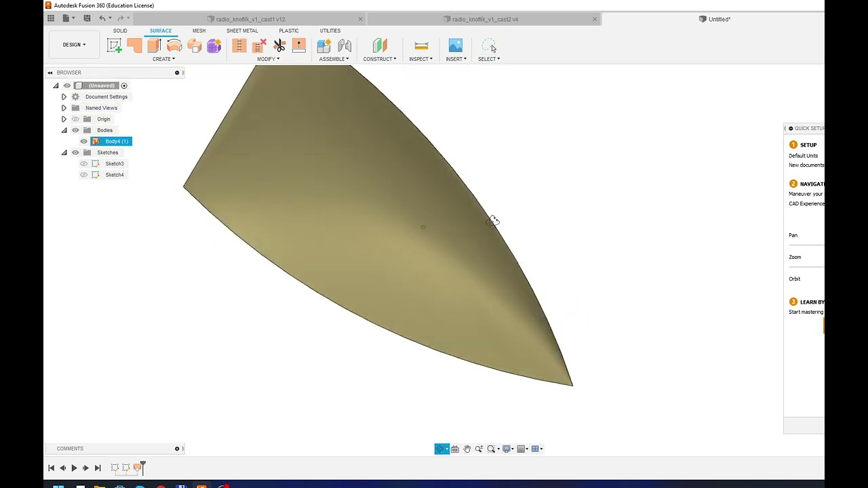Open the CREATE dropdown menu
Viewport: 868px width, 488px height.
point(163,59)
